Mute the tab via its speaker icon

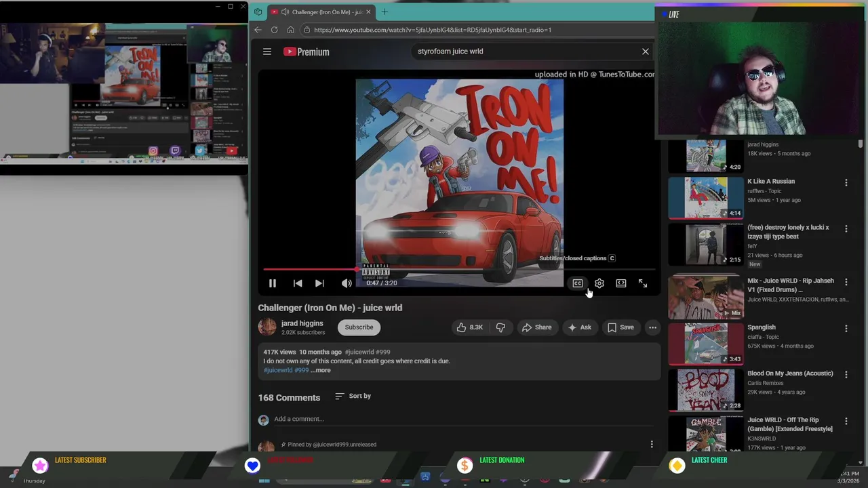(285, 12)
